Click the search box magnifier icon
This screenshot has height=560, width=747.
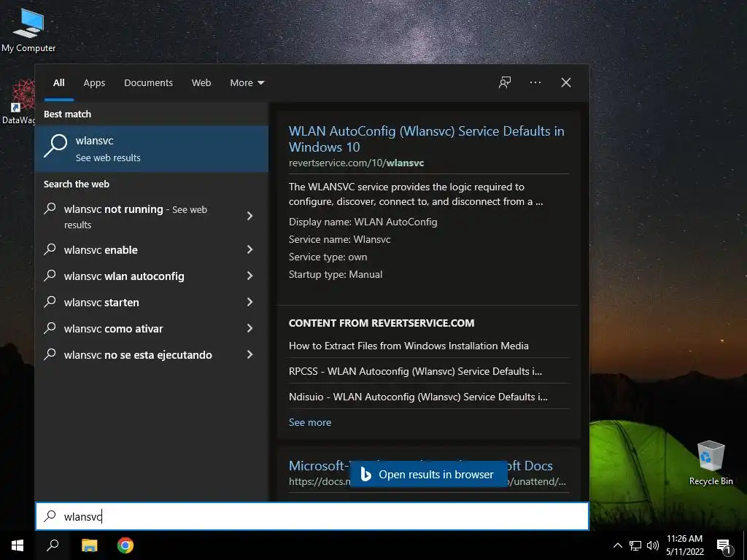tap(50, 516)
